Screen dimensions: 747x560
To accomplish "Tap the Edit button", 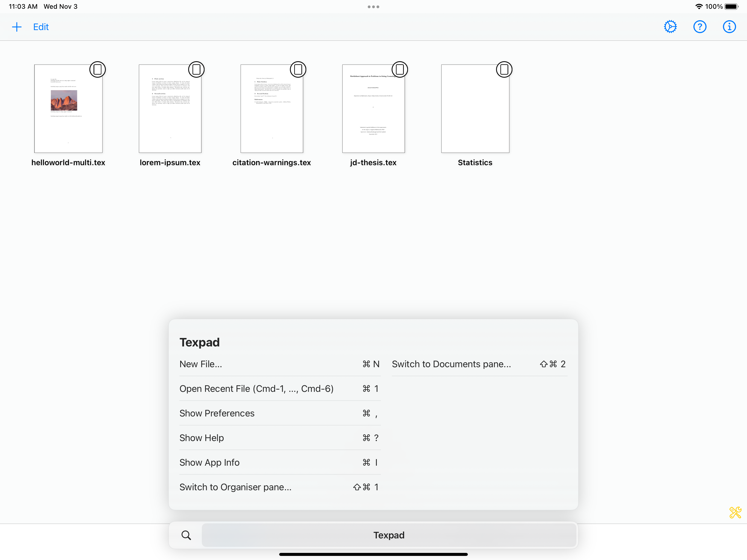I will click(x=41, y=27).
